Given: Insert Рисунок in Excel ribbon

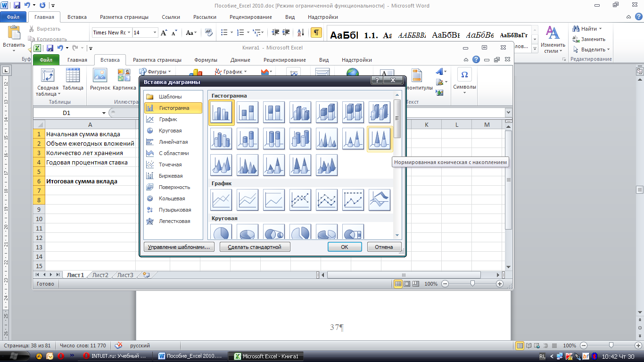Looking at the screenshot, I should [x=100, y=80].
